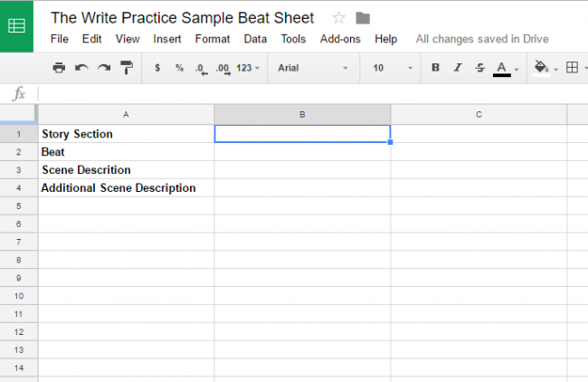Click the Undo arrow icon
This screenshot has height=382, width=588.
pyautogui.click(x=81, y=68)
